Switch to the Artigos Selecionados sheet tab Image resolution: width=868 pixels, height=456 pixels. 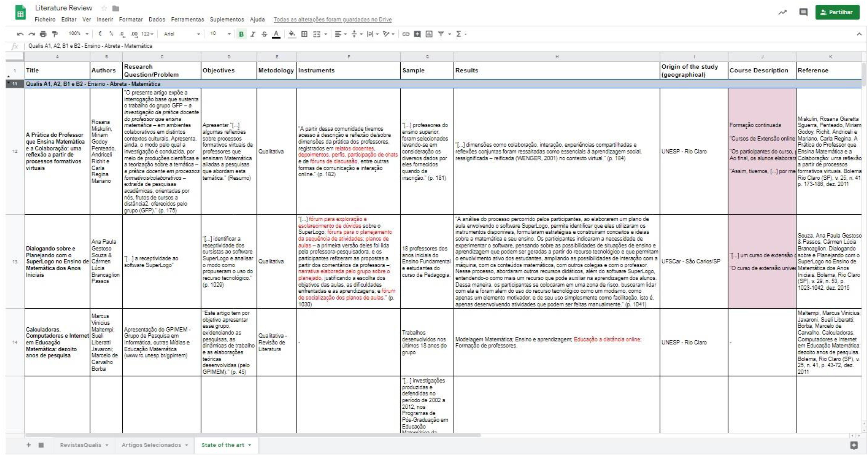pos(151,445)
